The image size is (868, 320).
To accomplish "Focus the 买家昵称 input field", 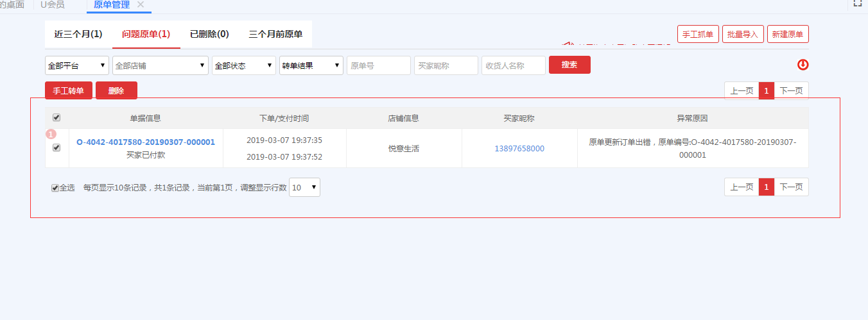I will [x=446, y=65].
